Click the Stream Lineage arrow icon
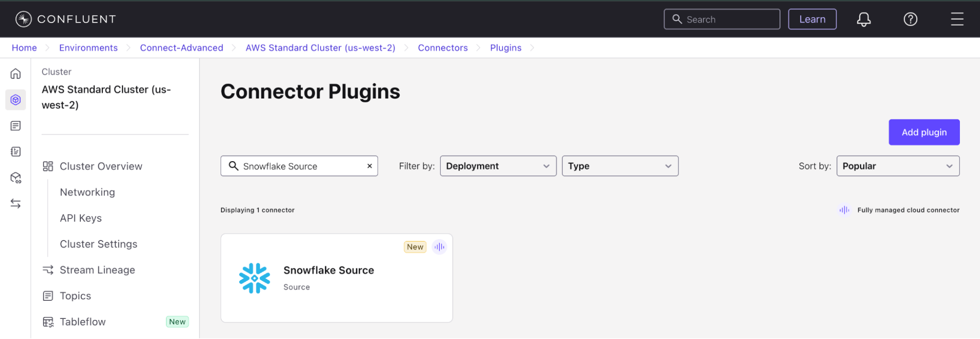 tap(48, 270)
